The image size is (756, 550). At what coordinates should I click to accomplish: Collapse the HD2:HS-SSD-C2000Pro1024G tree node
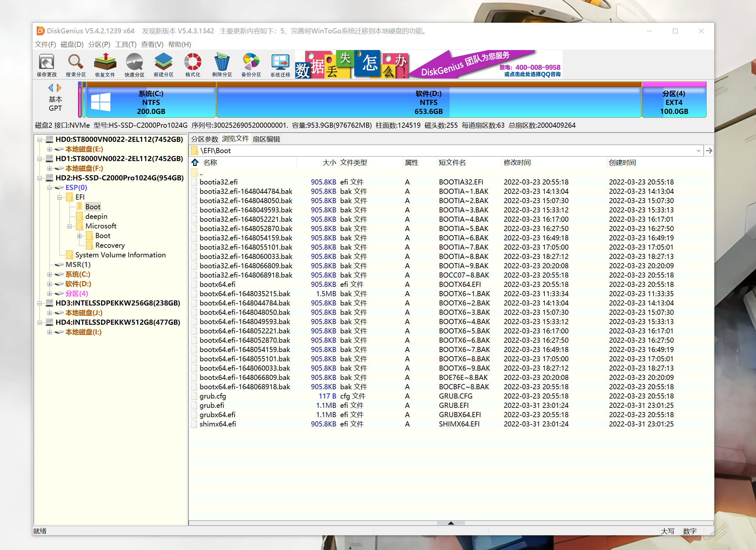(x=40, y=178)
